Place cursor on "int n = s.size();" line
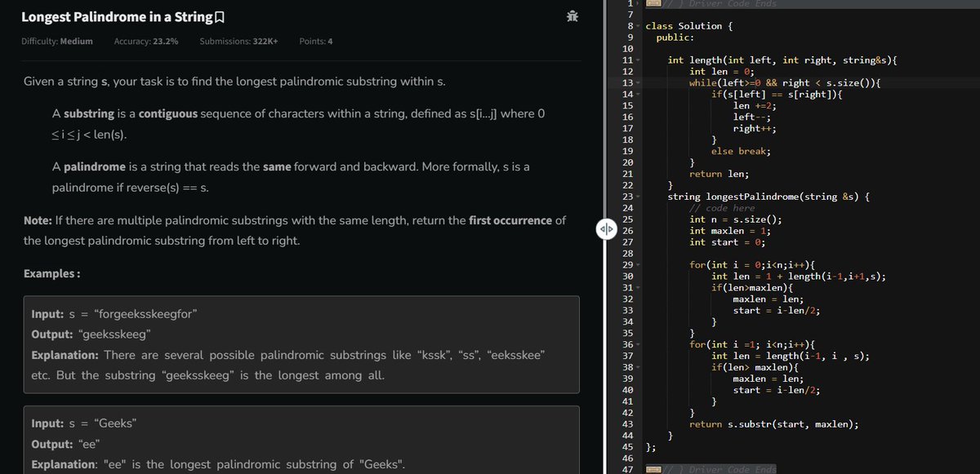Image resolution: width=980 pixels, height=474 pixels. tap(736, 220)
